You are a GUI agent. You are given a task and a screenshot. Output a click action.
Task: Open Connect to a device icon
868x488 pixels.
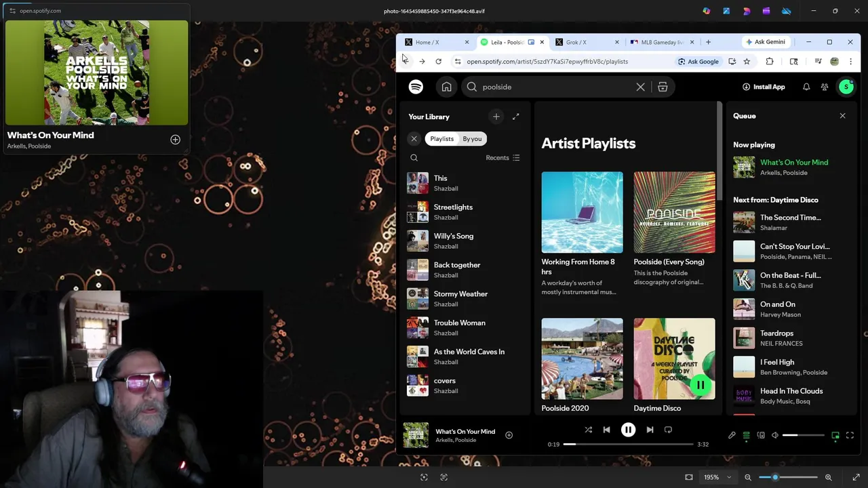(x=761, y=435)
